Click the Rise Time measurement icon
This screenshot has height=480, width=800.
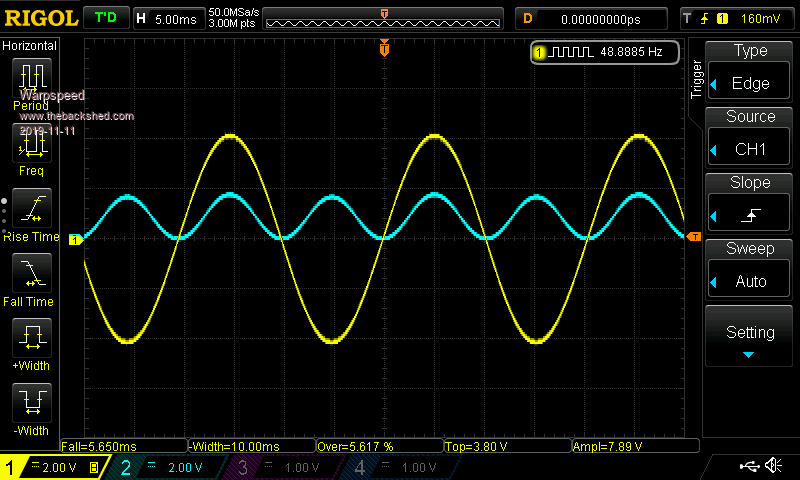(32, 209)
